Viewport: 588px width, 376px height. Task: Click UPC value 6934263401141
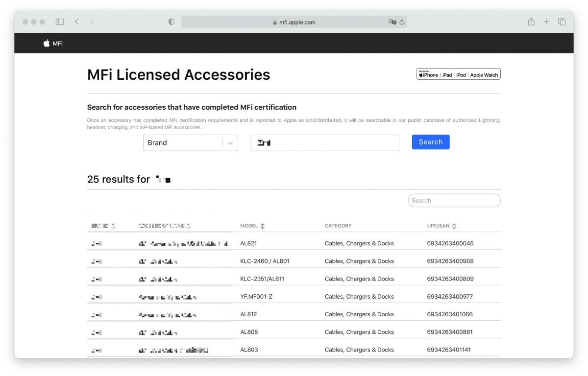pos(450,350)
